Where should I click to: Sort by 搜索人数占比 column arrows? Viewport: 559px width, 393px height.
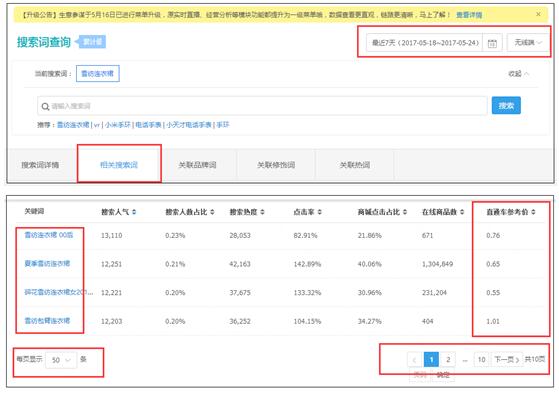212,212
